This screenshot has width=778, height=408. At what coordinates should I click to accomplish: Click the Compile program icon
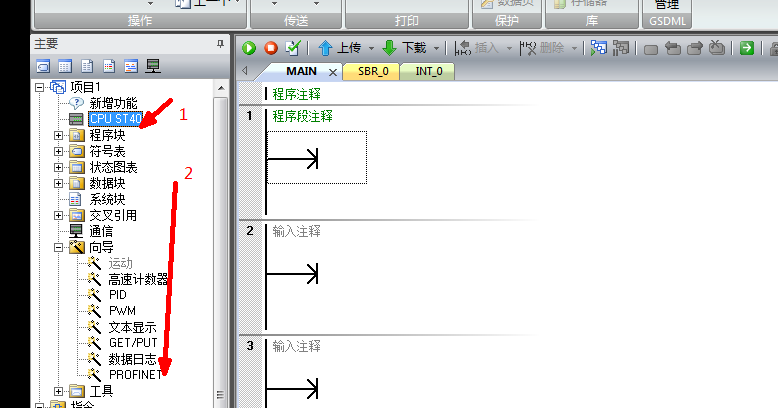[293, 48]
